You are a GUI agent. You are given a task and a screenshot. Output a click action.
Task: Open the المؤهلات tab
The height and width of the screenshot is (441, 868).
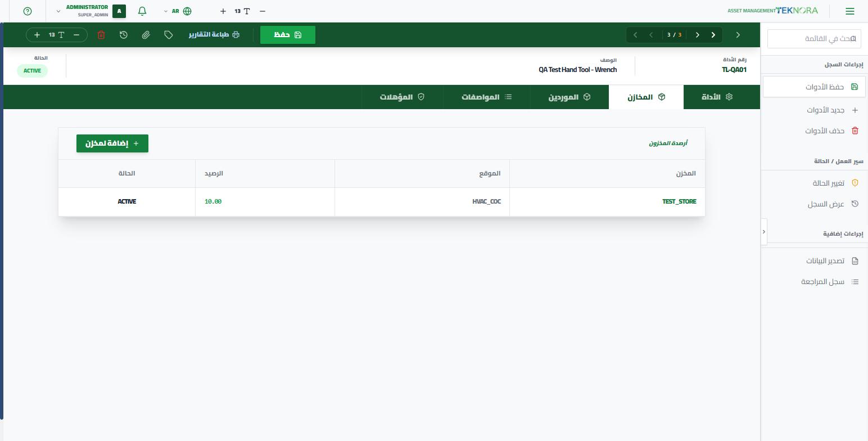click(402, 97)
